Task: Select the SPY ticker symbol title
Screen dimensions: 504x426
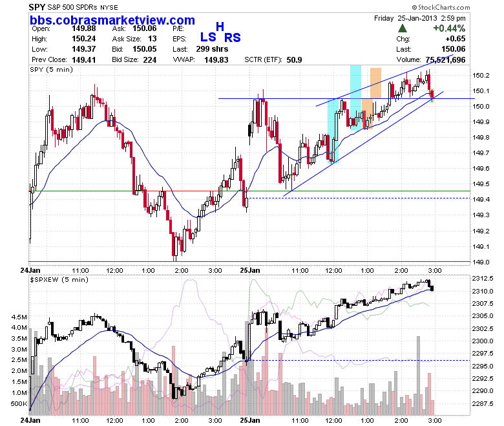Action: click(x=37, y=7)
